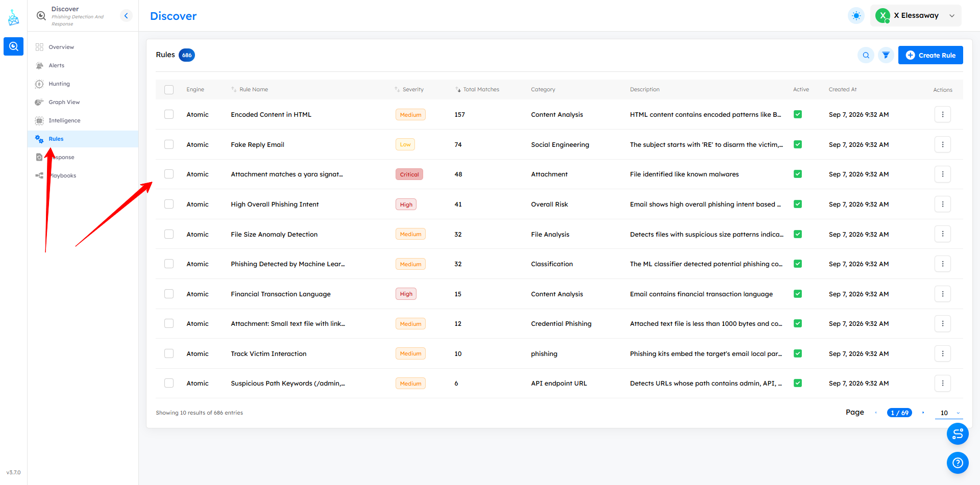Click the Discover magnifier icon in the left rail
The width and height of the screenshot is (980, 485).
(14, 46)
